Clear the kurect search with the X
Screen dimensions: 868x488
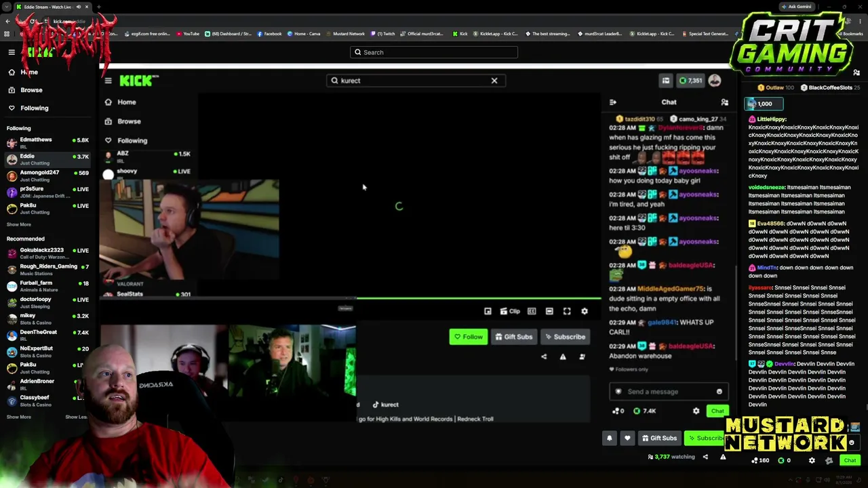pos(494,81)
